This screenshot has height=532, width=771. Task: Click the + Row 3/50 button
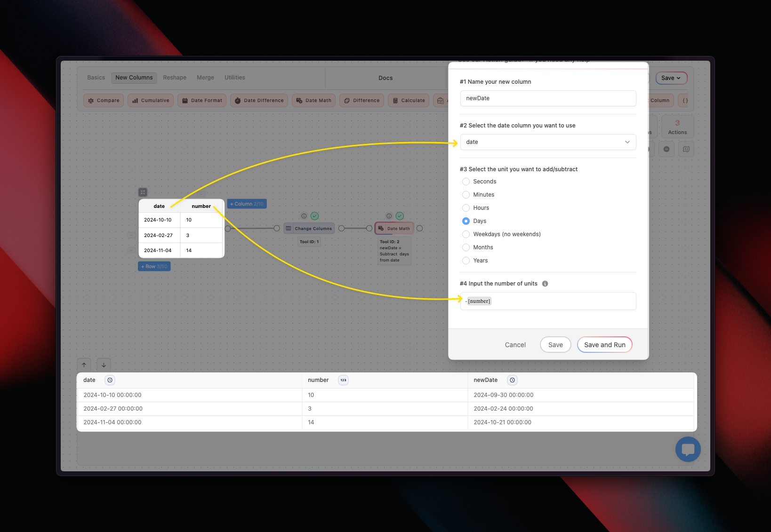coord(154,266)
